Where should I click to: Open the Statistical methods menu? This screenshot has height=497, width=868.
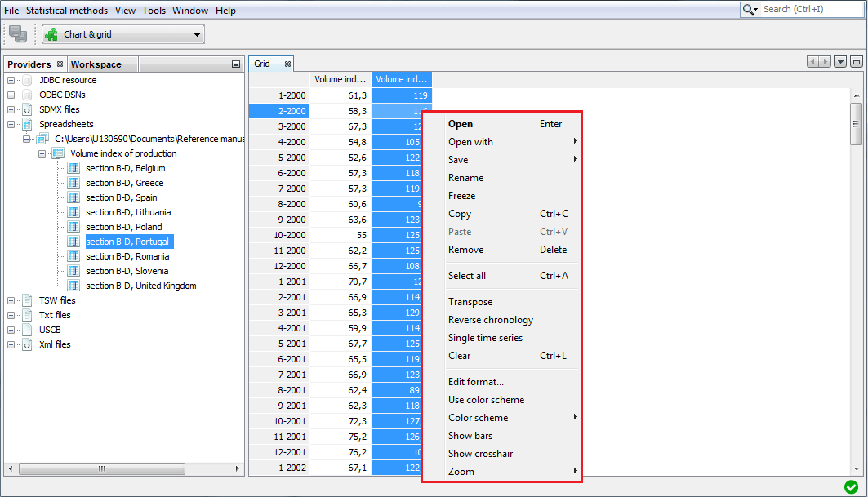pyautogui.click(x=66, y=10)
